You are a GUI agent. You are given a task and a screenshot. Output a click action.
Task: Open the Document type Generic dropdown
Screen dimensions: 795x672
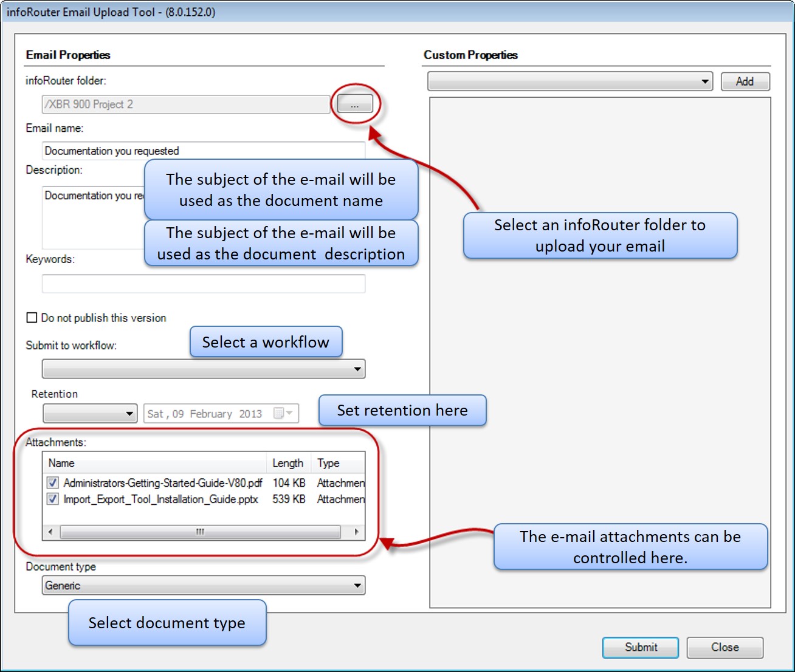pos(204,586)
